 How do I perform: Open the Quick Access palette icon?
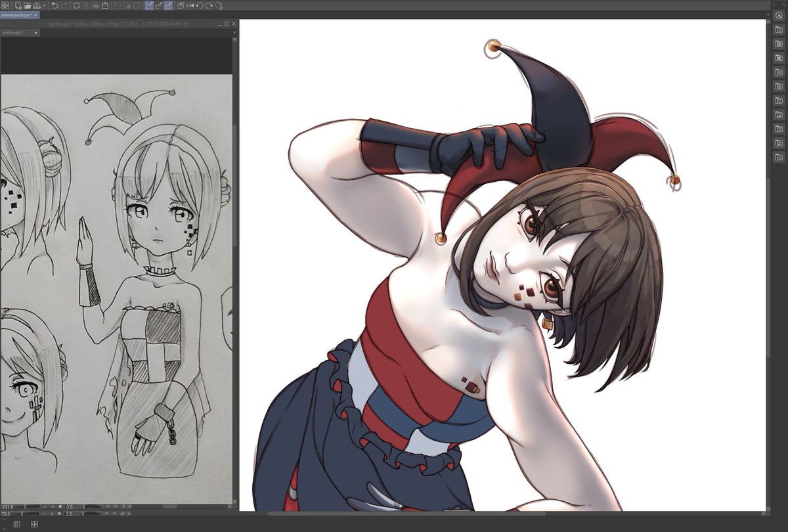pyautogui.click(x=779, y=15)
